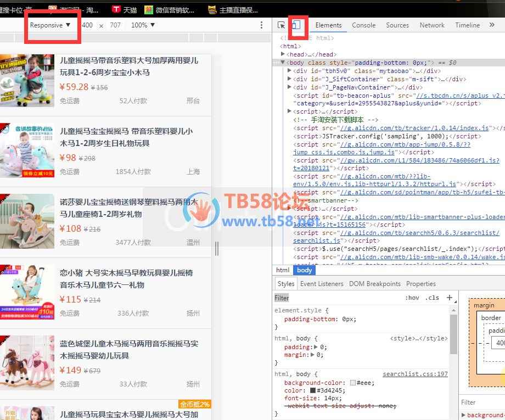
Task: Open the tracker index.js script link
Action: 414,128
